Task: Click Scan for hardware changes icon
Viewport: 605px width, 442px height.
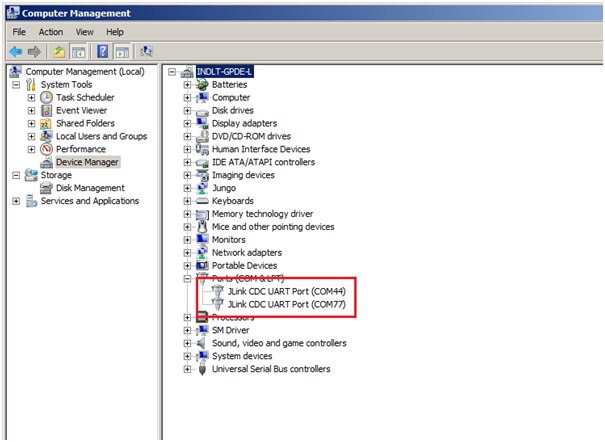Action: pyautogui.click(x=146, y=51)
